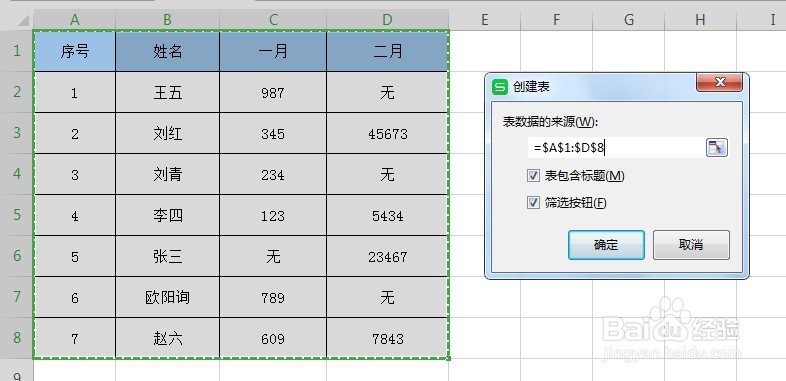Toggle the 筛选按钮 checkbox
The image size is (786, 381).
[533, 203]
